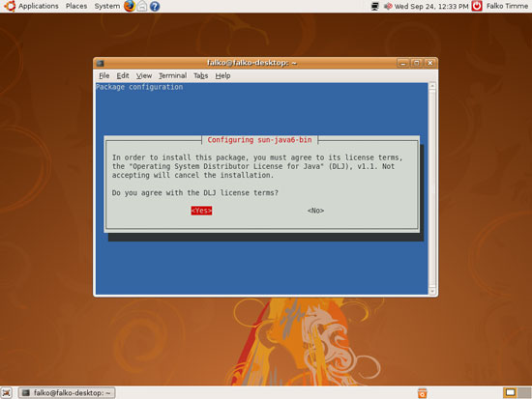Open the terminal File menu

click(x=104, y=75)
